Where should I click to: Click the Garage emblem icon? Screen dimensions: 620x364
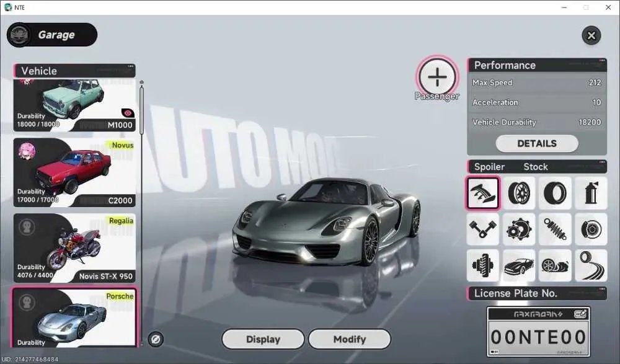click(19, 35)
